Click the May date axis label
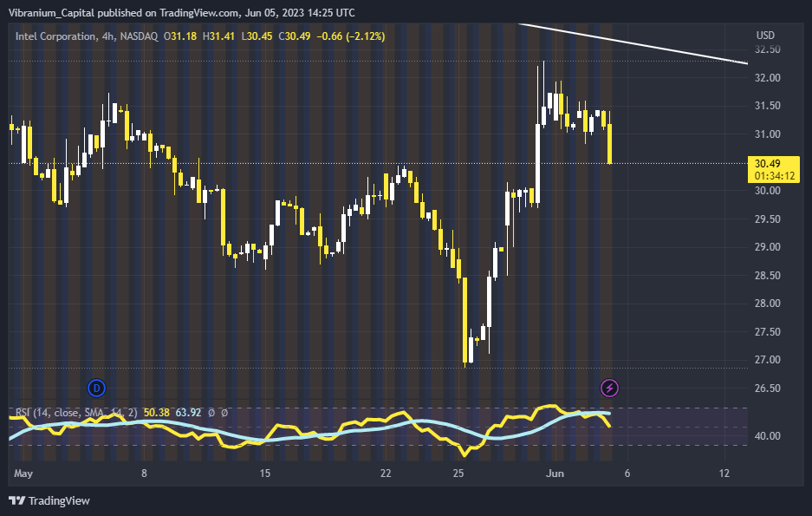 click(23, 473)
